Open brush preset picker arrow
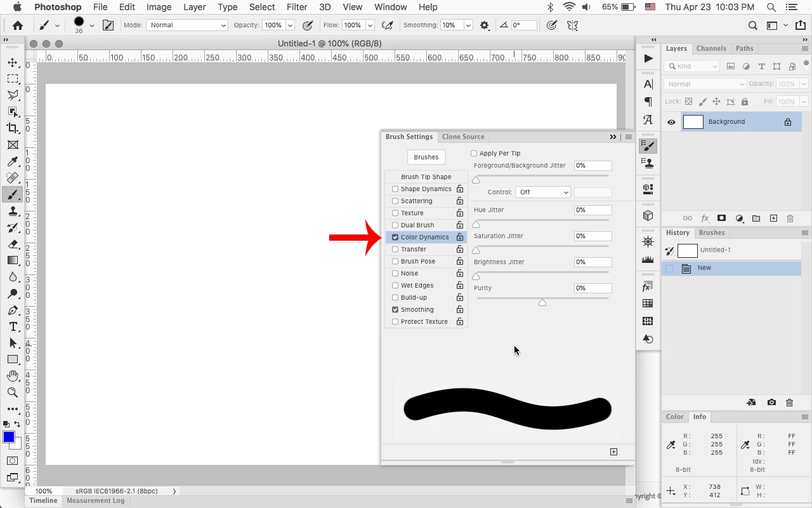This screenshot has height=508, width=812. (91, 25)
